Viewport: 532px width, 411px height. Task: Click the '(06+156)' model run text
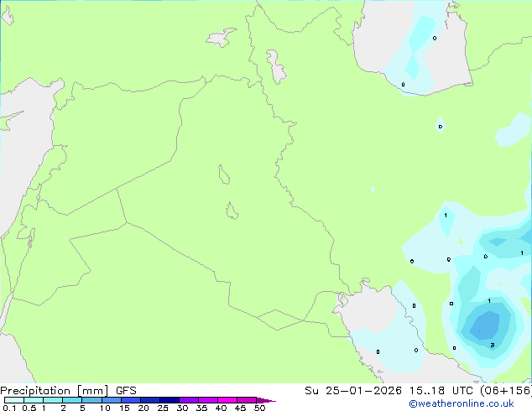tap(506, 391)
